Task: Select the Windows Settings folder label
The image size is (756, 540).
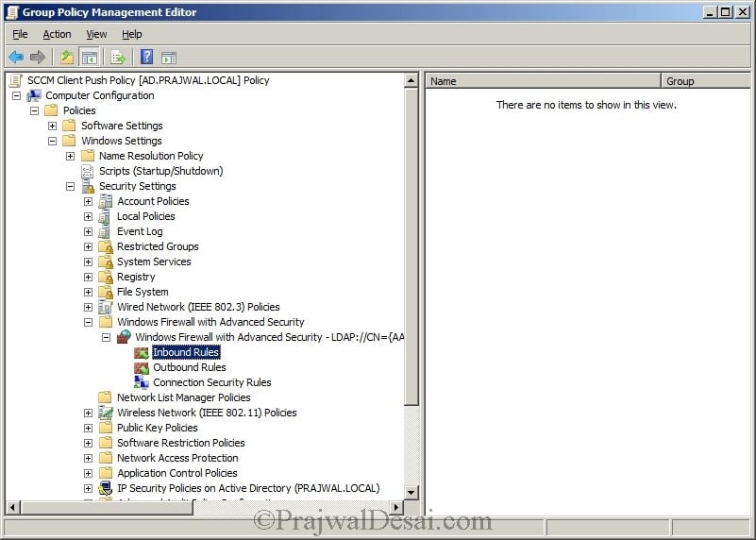Action: coord(122,141)
